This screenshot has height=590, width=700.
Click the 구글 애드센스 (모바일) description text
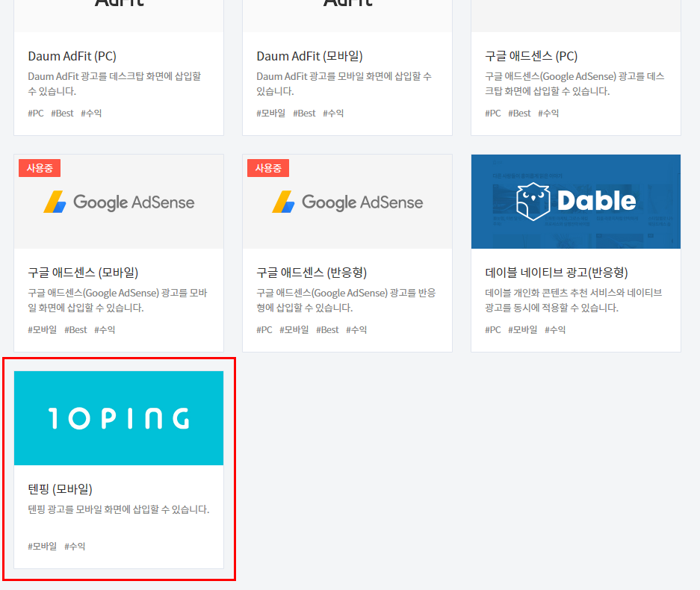coord(118,300)
